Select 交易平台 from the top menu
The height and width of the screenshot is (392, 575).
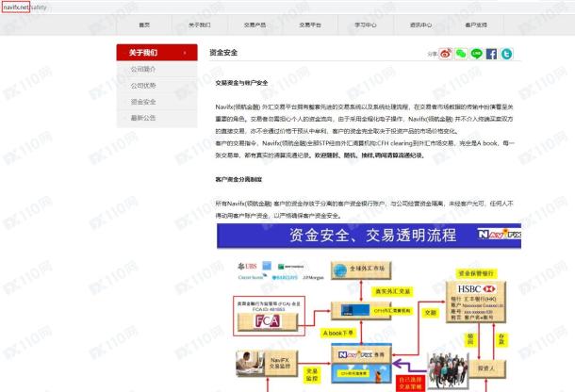pos(310,24)
